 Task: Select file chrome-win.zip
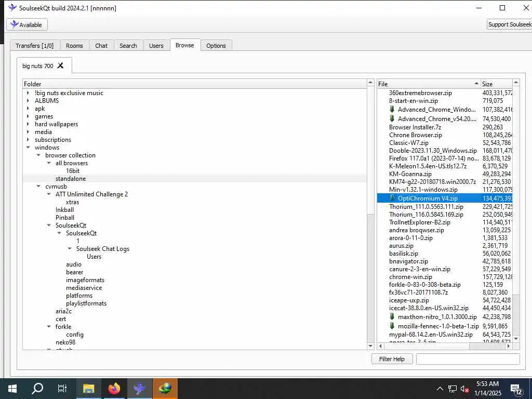[x=410, y=277]
